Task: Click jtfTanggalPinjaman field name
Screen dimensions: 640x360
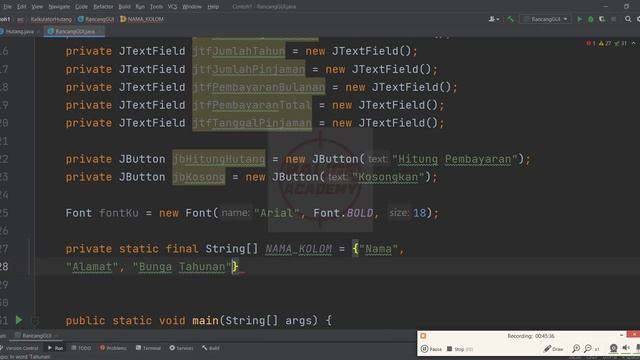Action: click(252, 123)
